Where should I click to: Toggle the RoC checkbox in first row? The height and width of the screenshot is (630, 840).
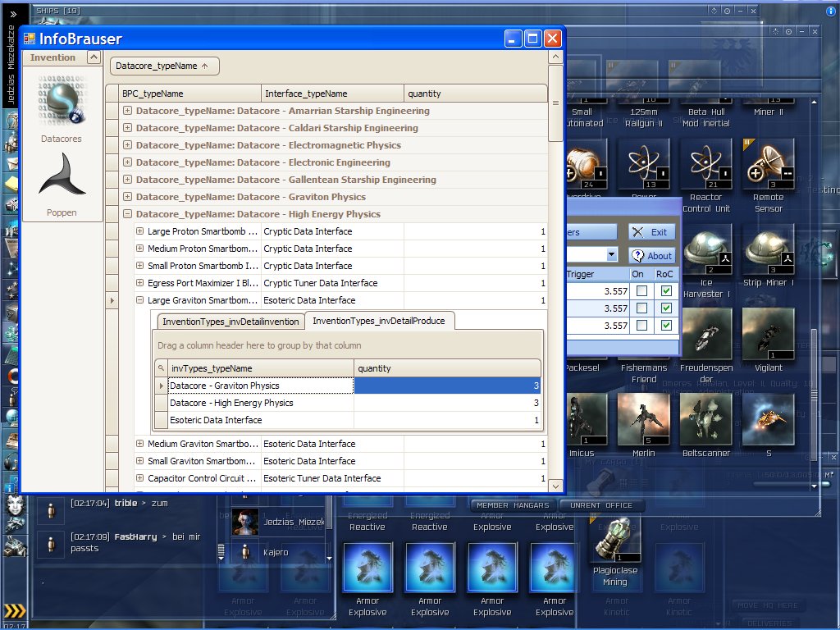click(666, 291)
